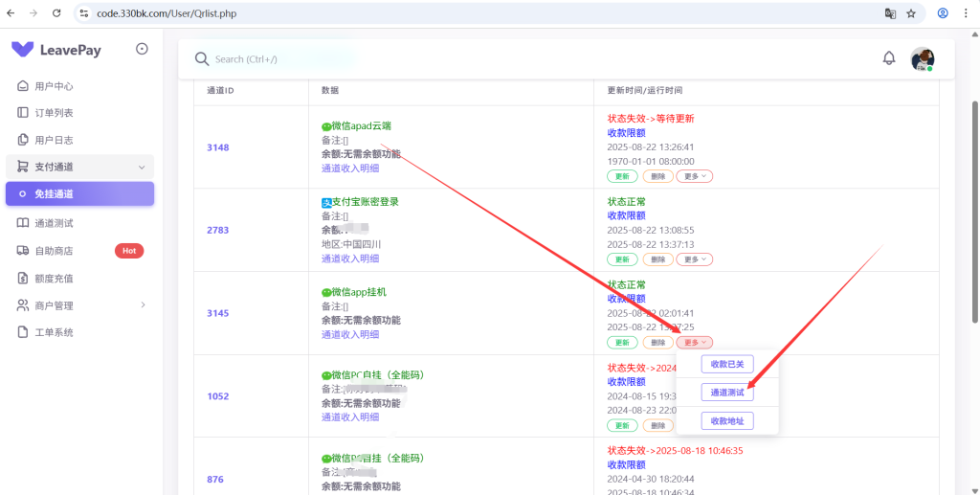Click the cart icon beside 支付通道

pyautogui.click(x=23, y=167)
